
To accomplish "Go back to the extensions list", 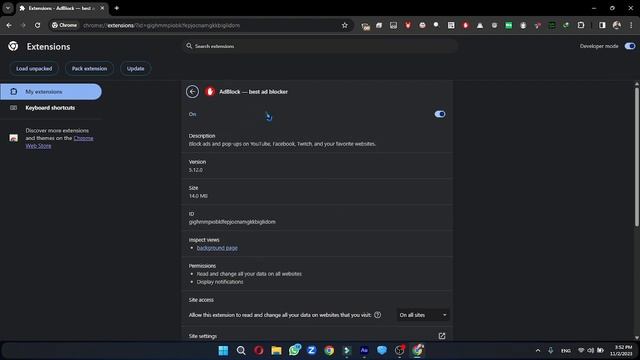I will 192,91.
